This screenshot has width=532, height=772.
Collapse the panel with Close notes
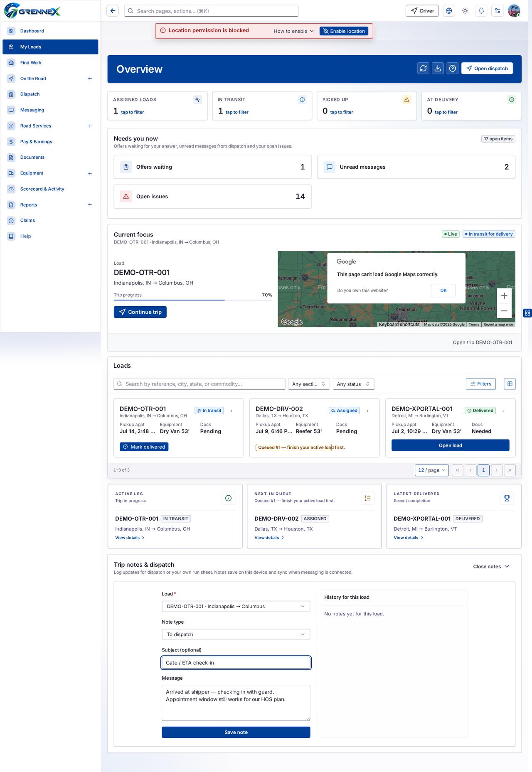491,566
